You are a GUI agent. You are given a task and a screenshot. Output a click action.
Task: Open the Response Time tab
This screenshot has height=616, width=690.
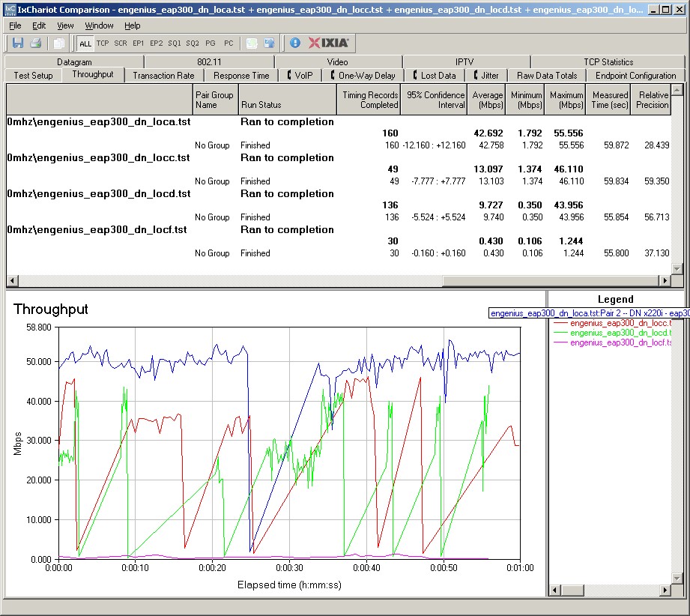point(241,76)
